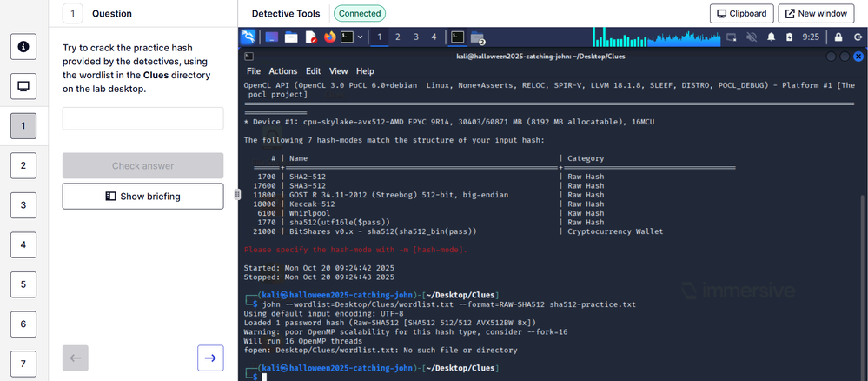Open the Actions menu in terminal
This screenshot has height=381, width=868.
point(282,71)
